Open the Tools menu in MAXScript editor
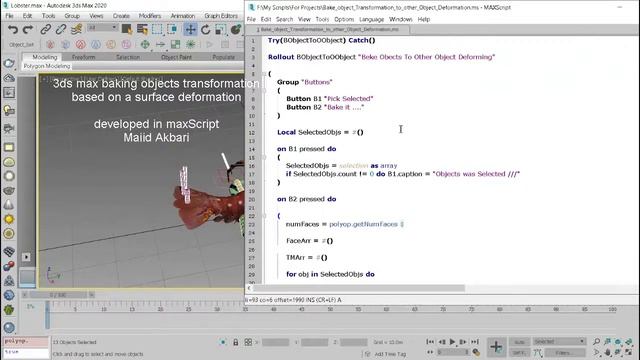 tap(322, 19)
